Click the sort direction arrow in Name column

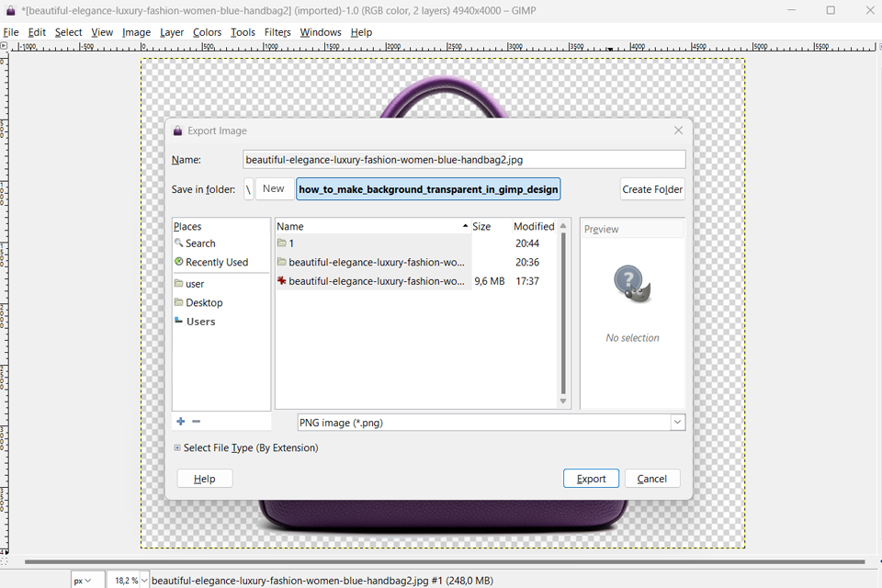click(465, 226)
